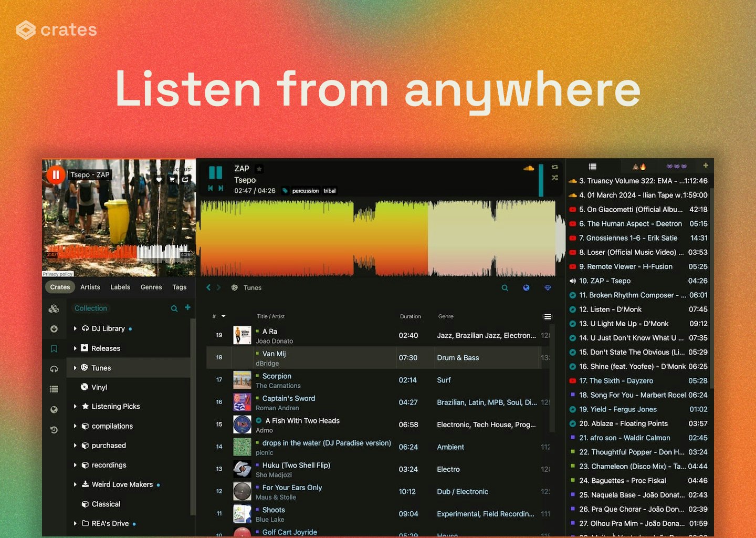Add a new playlist tab with plus icon
This screenshot has width=756, height=538.
click(706, 165)
